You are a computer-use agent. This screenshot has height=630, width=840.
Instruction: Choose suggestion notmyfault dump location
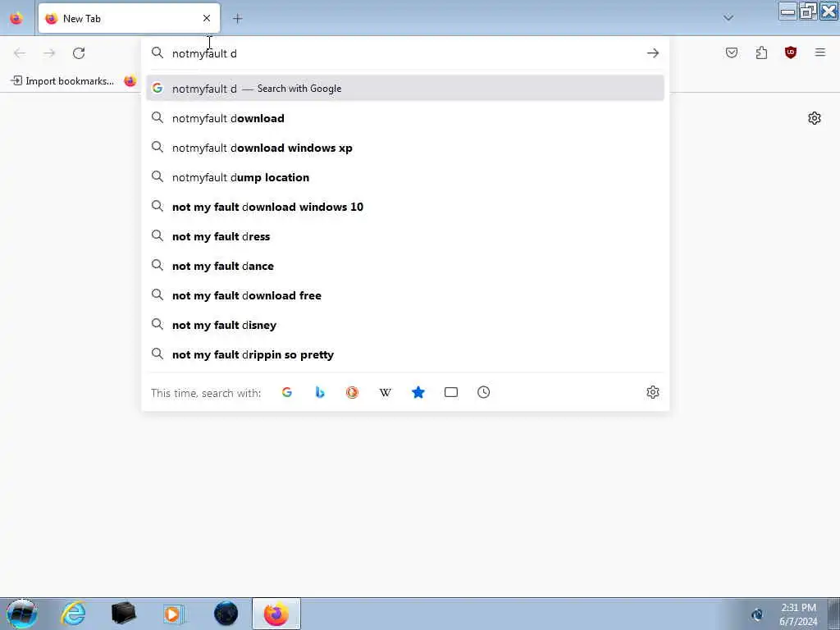click(x=405, y=177)
